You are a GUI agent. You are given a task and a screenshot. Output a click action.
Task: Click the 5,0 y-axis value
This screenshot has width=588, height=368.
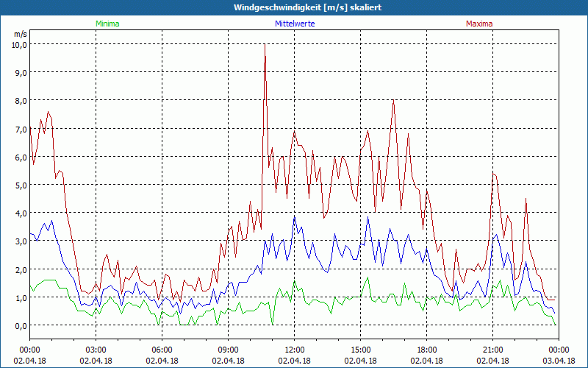pyautogui.click(x=21, y=185)
